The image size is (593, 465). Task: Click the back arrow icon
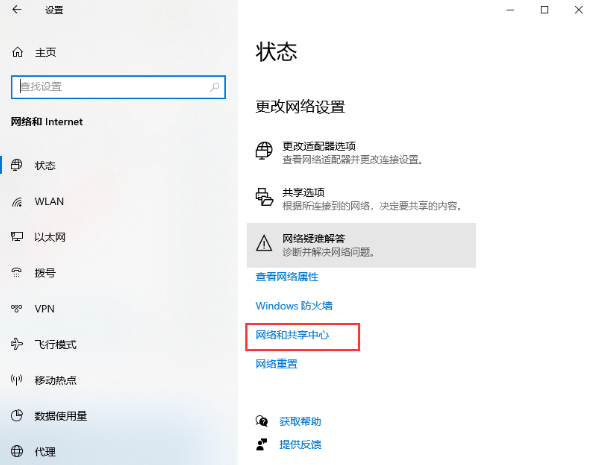coord(17,9)
